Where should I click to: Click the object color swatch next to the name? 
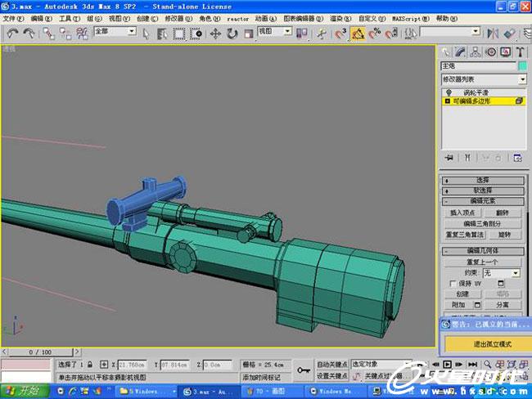(523, 65)
